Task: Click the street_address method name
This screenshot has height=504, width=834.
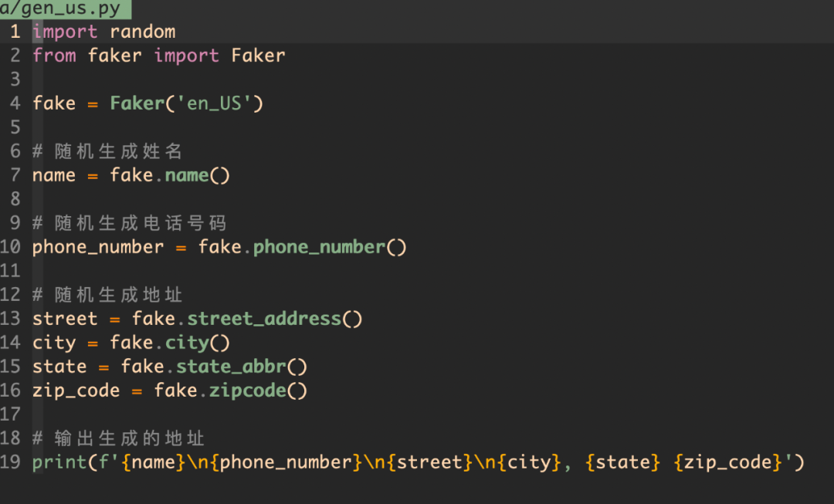Action: click(x=264, y=319)
